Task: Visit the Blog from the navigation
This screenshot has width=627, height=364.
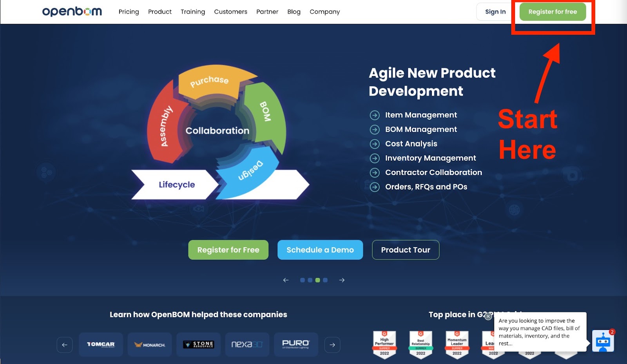Action: [294, 12]
